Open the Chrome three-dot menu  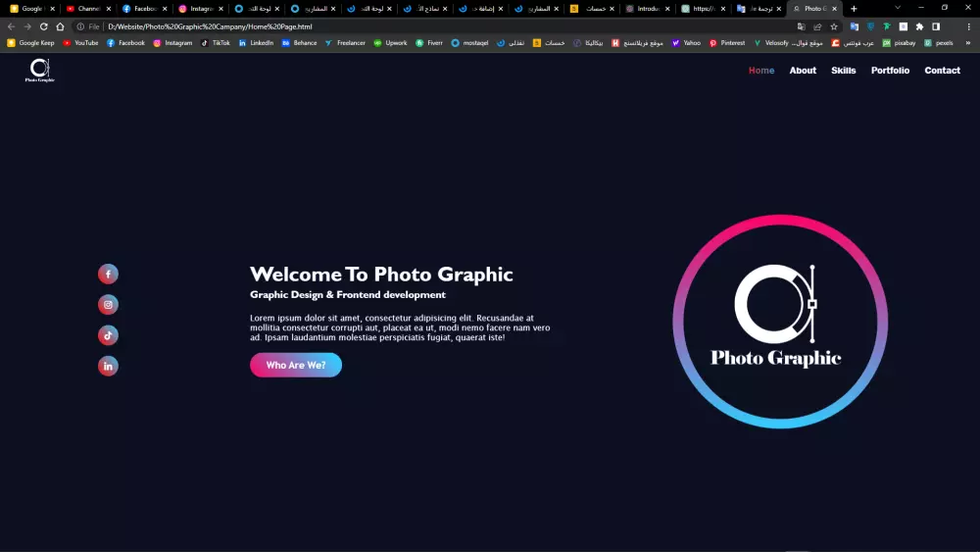(969, 26)
